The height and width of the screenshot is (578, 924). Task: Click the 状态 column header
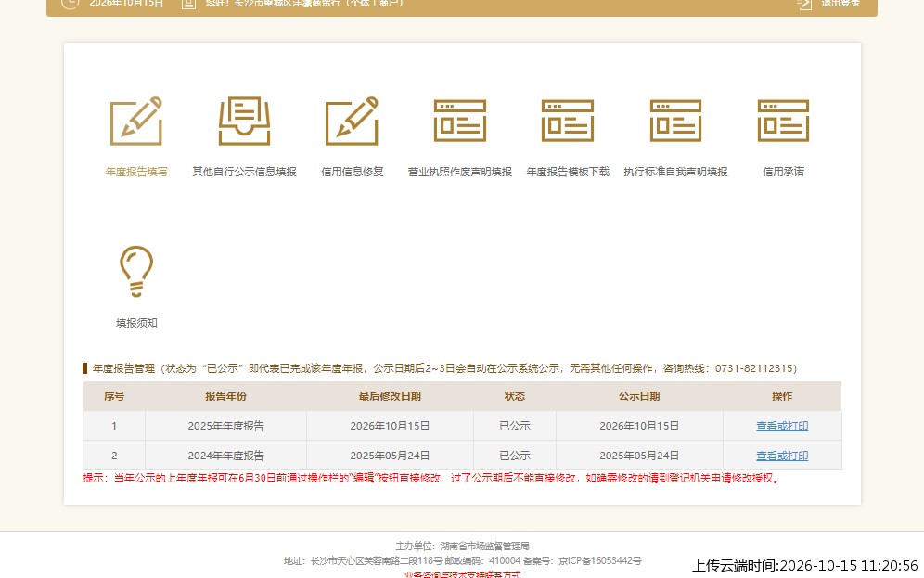[x=515, y=396]
